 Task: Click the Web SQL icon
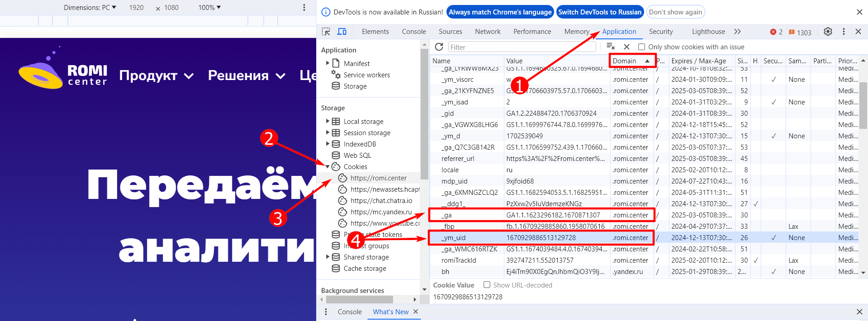(x=336, y=155)
